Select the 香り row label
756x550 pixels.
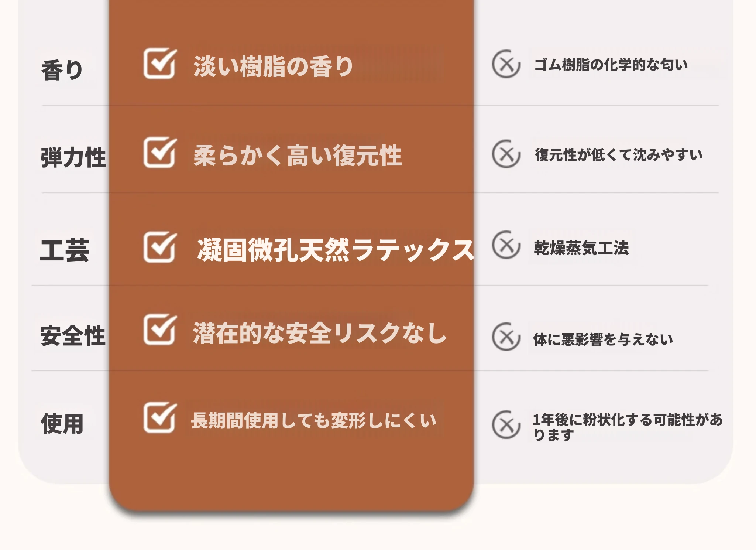click(62, 70)
